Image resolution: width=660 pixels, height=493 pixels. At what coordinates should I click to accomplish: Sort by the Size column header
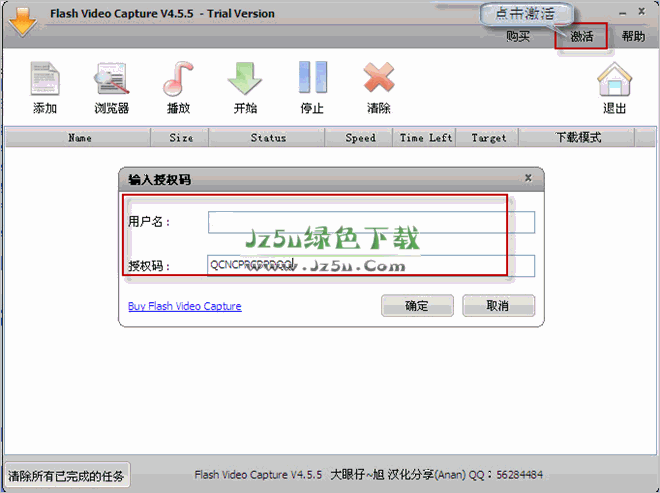[x=180, y=138]
